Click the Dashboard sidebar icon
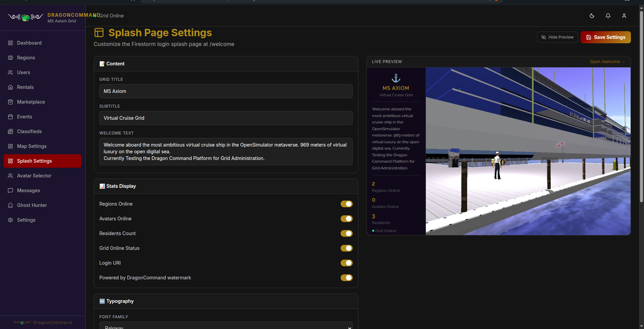The width and height of the screenshot is (644, 329). point(10,43)
